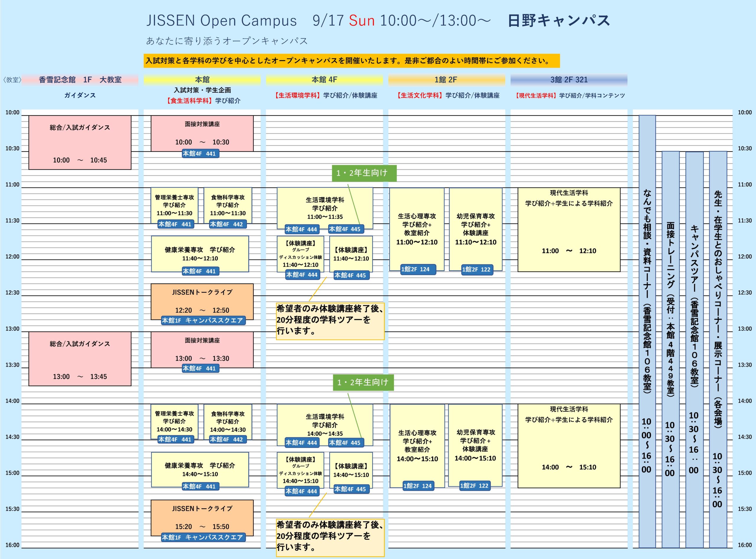This screenshot has height=559, width=756.
Task: Click 本館1F キャンパススクエア tag under 15:20 トークライブ
Action: coord(203,537)
